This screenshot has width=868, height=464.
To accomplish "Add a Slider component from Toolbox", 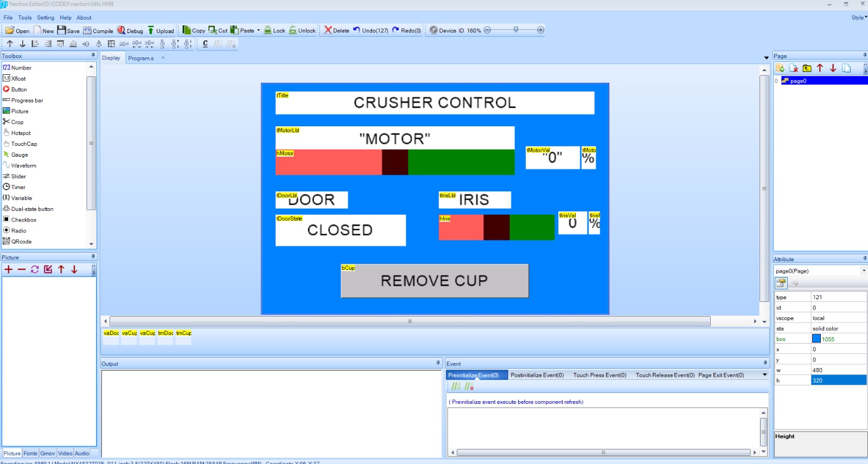I will pyautogui.click(x=18, y=176).
